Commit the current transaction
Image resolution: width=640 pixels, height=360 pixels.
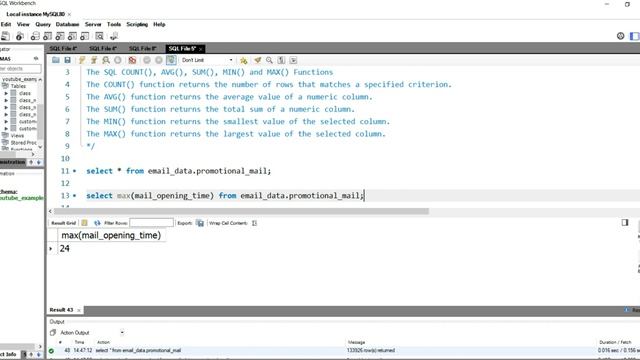point(147,60)
